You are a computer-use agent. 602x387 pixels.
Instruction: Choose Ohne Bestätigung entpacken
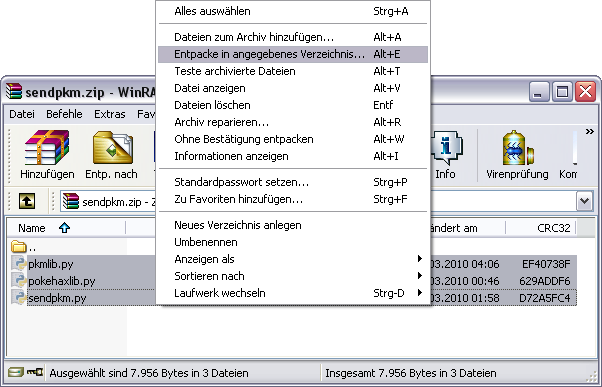click(293, 139)
